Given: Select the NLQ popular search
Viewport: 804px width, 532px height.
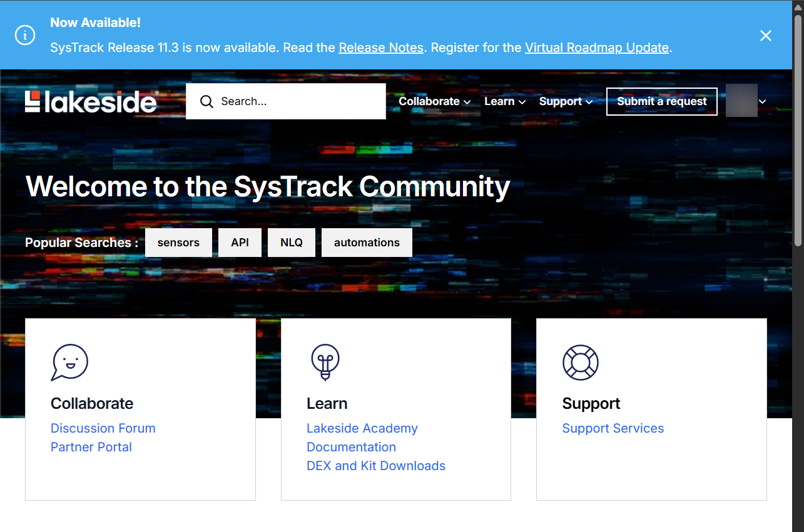Looking at the screenshot, I should [x=292, y=243].
